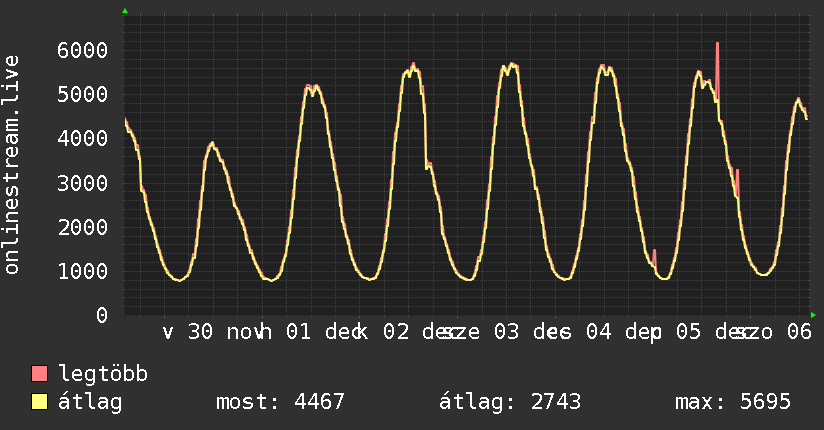Click the 0 y-axis label

pos(101,315)
